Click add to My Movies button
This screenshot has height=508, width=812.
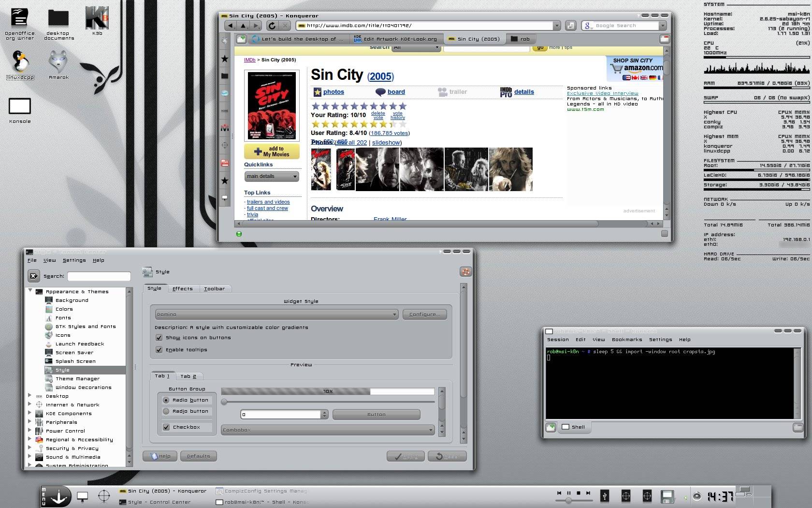(272, 151)
